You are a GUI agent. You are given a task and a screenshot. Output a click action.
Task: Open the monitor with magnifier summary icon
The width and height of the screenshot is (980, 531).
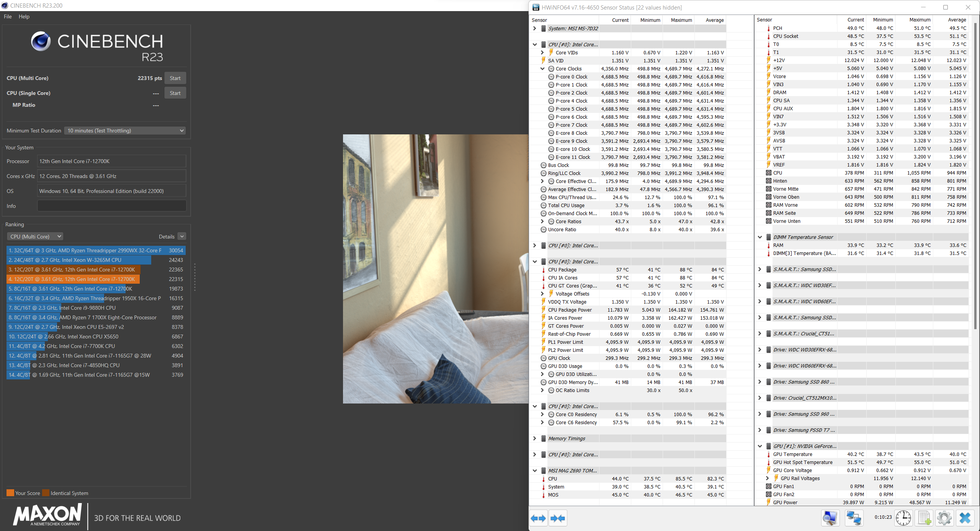(x=830, y=518)
